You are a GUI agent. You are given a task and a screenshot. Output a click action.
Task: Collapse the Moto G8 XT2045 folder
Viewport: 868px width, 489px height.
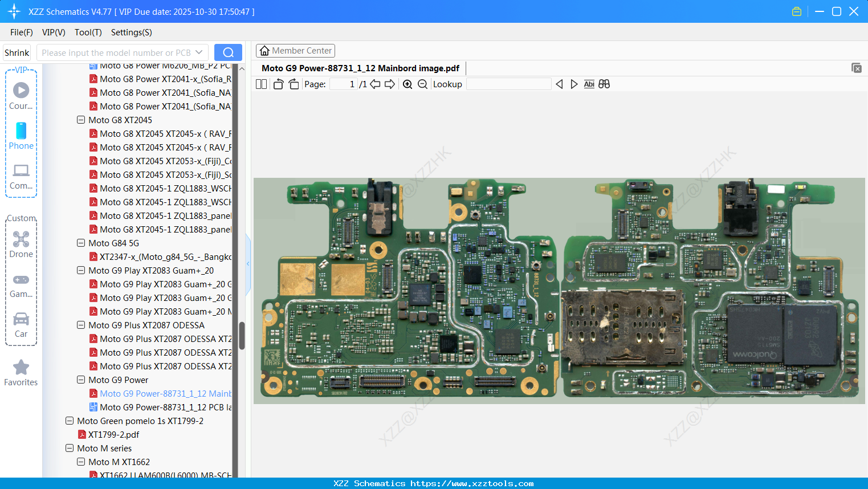[x=81, y=120]
